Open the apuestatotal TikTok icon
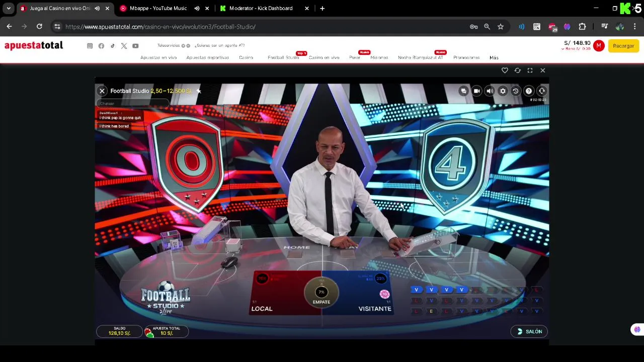644x362 pixels. pos(113,46)
